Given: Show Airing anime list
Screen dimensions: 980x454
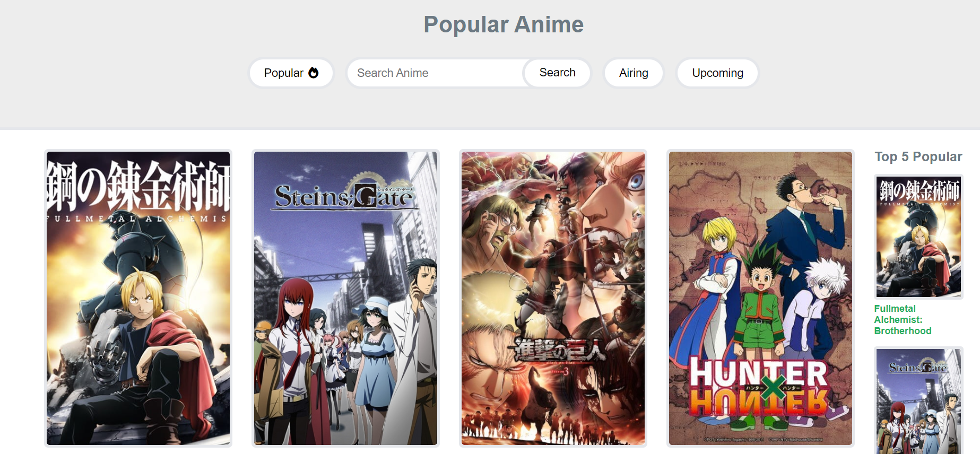Looking at the screenshot, I should (634, 73).
